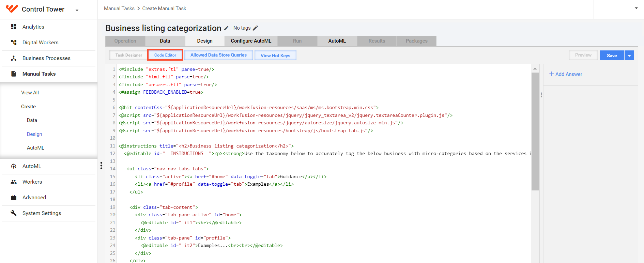Click the Business listing categorization heading
Image resolution: width=644 pixels, height=263 pixels.
pyautogui.click(x=164, y=28)
